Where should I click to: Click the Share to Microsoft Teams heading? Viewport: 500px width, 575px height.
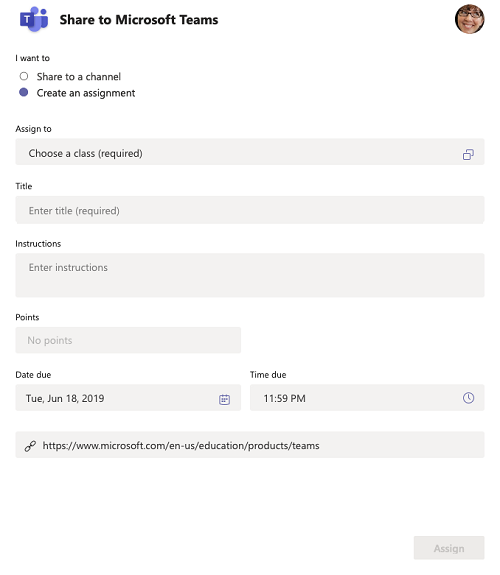pyautogui.click(x=139, y=20)
